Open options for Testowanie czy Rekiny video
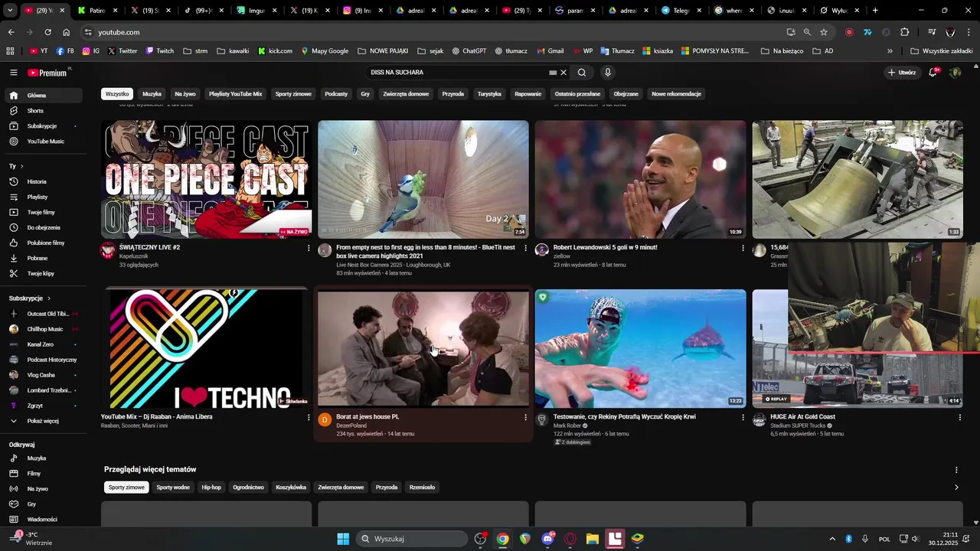 (x=743, y=418)
